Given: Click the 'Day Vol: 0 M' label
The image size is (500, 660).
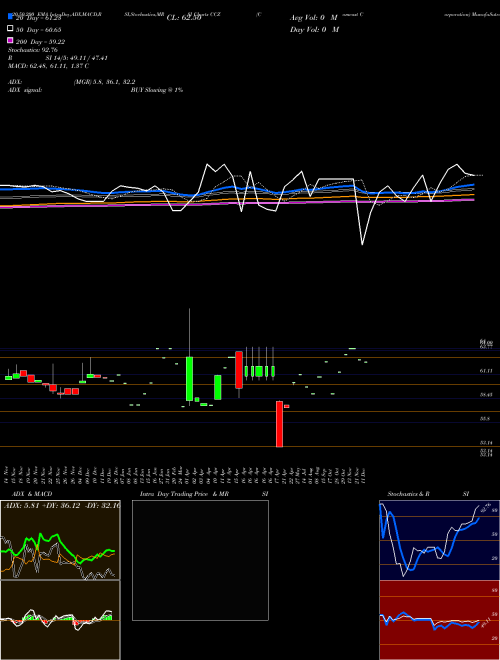Looking at the screenshot, I should tap(314, 29).
